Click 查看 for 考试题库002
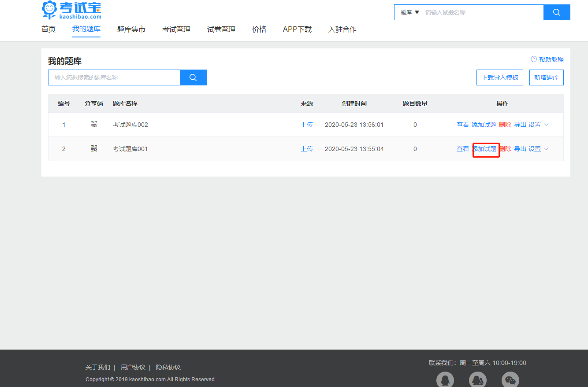The width and height of the screenshot is (588, 387). (463, 125)
